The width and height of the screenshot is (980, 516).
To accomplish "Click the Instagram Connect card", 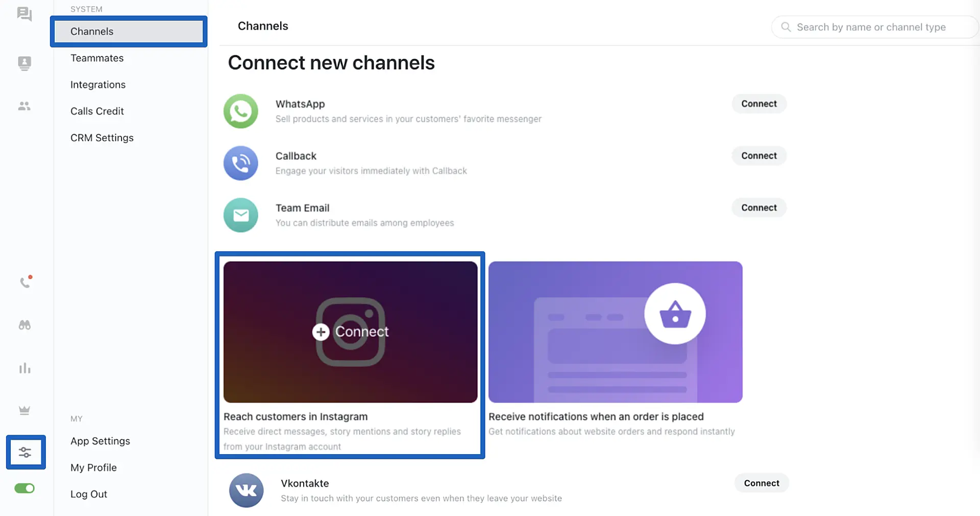I will coord(350,332).
